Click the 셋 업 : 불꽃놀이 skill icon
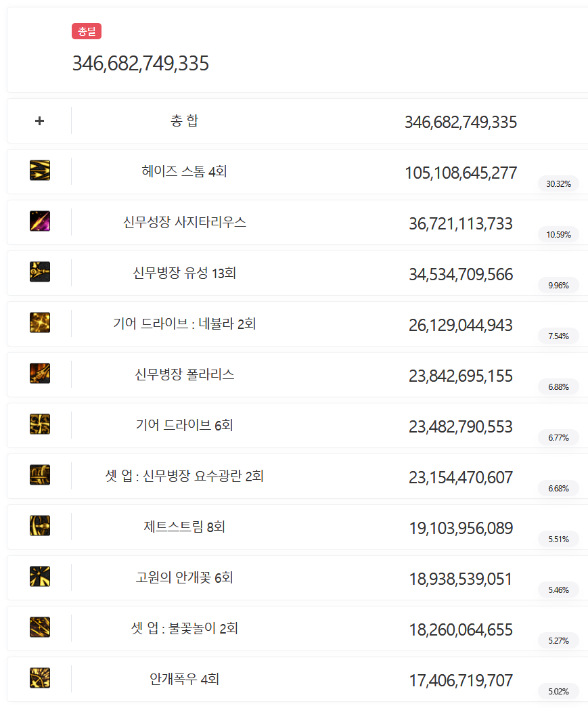Viewport: 588px width, 708px height. click(40, 627)
